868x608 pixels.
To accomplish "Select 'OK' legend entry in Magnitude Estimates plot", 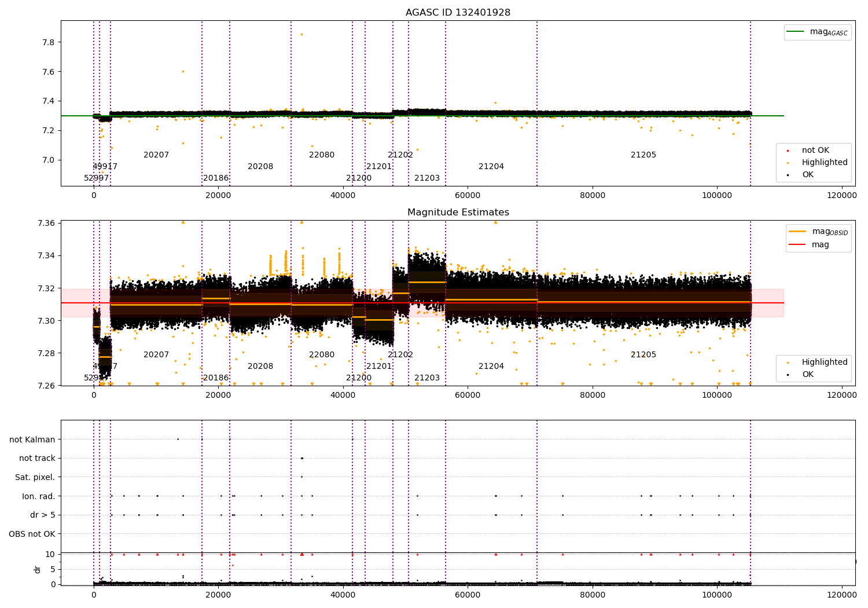I will (x=807, y=375).
